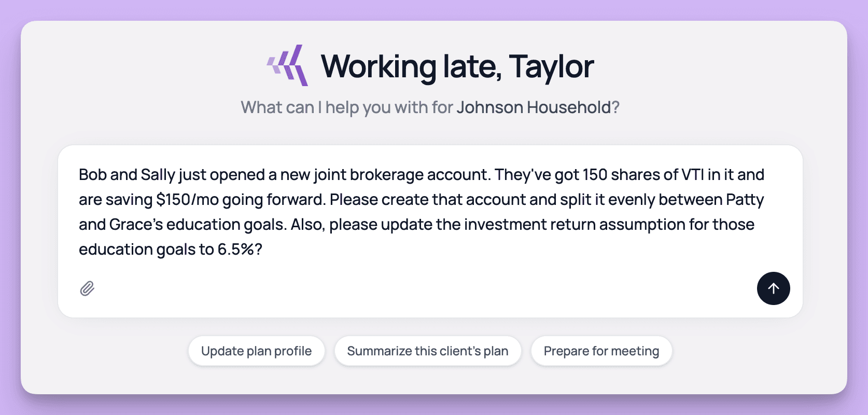Image resolution: width=868 pixels, height=415 pixels.
Task: Click on '$150/mo' in the message text
Action: coord(187,200)
